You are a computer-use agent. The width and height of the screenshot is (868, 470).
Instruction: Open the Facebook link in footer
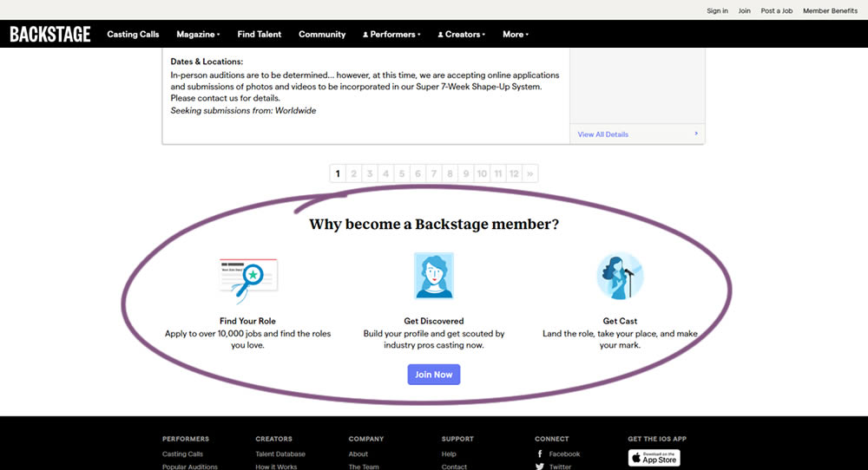click(x=563, y=454)
